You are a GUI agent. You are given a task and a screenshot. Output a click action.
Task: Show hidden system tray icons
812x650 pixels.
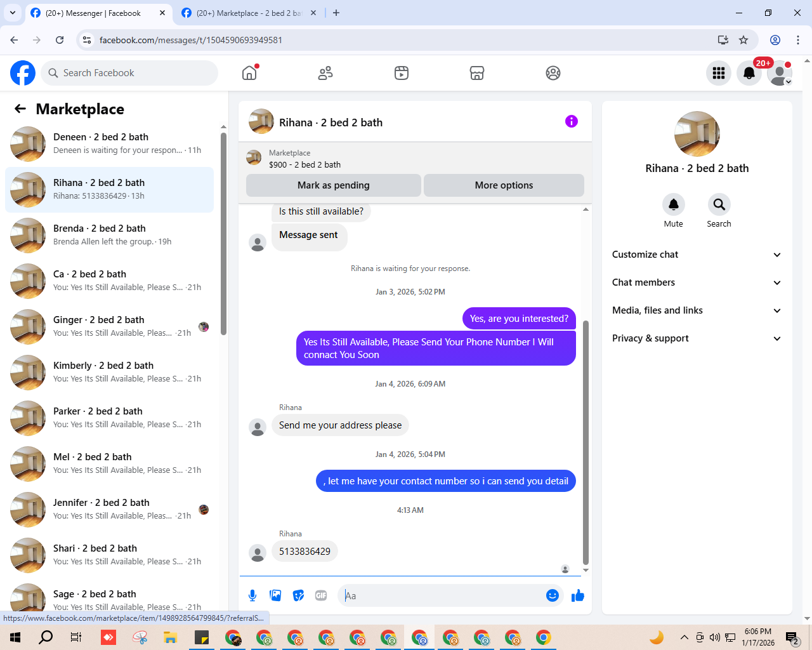pos(684,637)
